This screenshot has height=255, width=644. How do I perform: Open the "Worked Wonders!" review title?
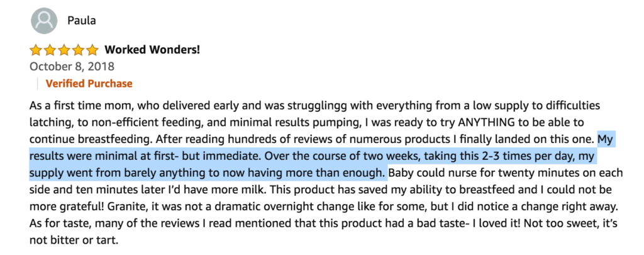[152, 50]
